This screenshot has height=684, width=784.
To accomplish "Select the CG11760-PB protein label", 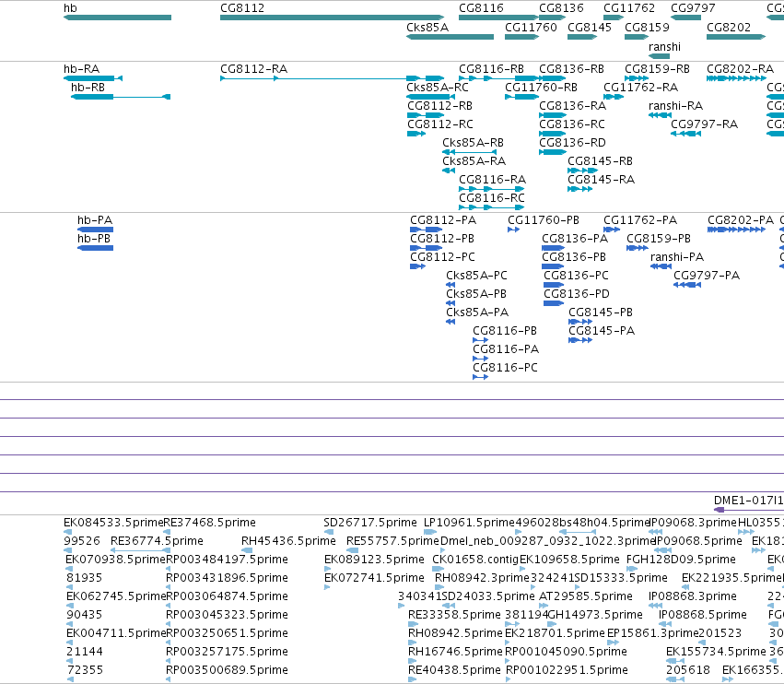I will [x=544, y=220].
